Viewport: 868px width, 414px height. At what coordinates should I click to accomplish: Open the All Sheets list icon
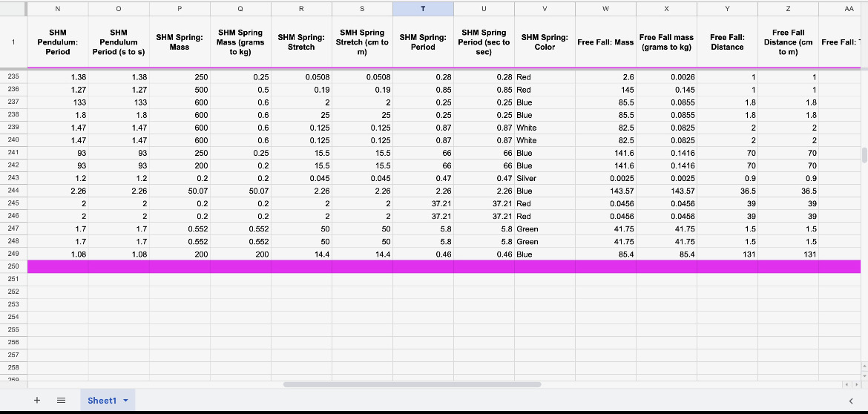(62, 400)
